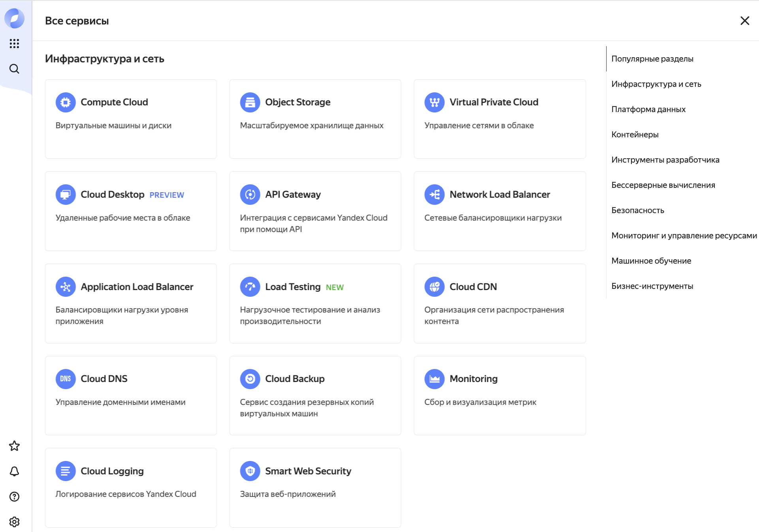Image resolution: width=759 pixels, height=532 pixels.
Task: Click the Cloud Logging lines icon
Action: pos(66,471)
